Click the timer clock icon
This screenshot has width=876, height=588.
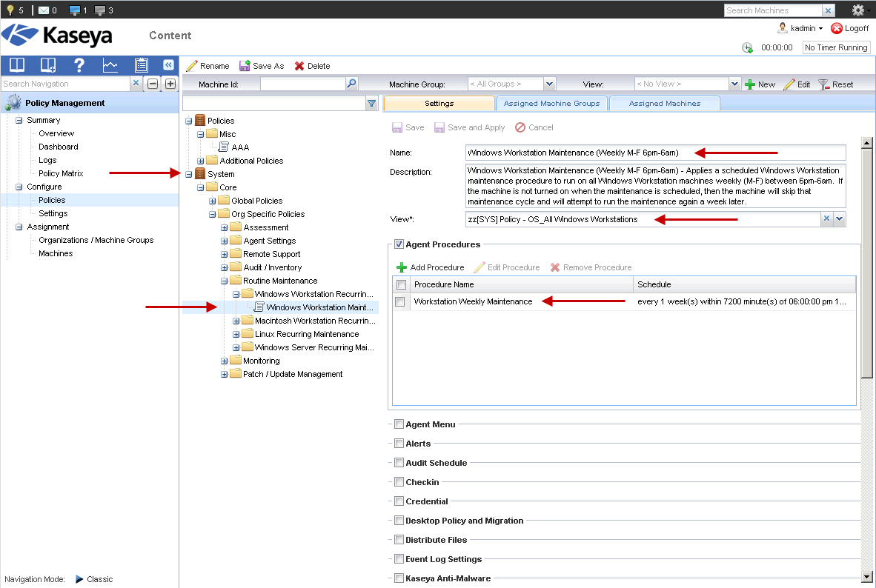click(747, 47)
